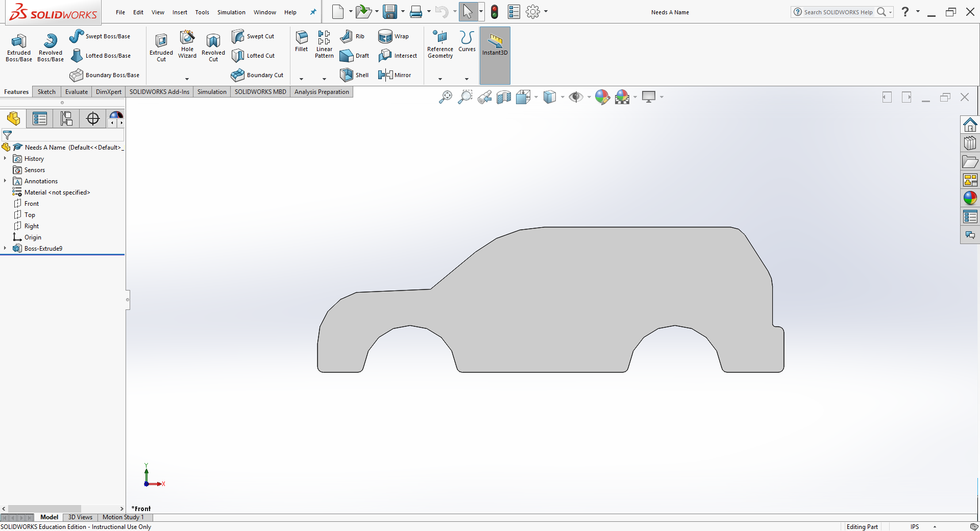Open the Apply Scene icon
The width and height of the screenshot is (980, 531).
pyautogui.click(x=622, y=97)
